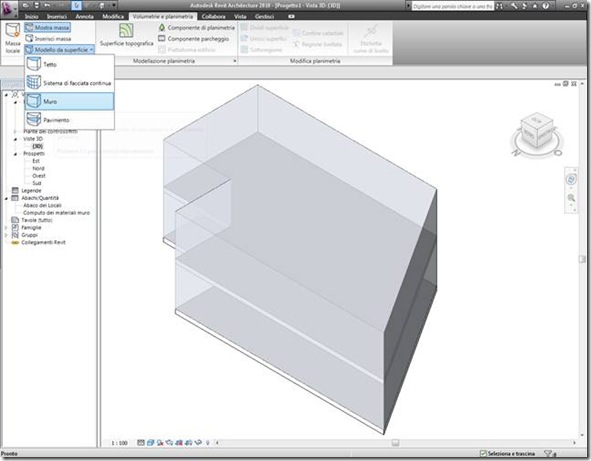
Task: Open the Modifica ribbon tab
Action: (113, 17)
